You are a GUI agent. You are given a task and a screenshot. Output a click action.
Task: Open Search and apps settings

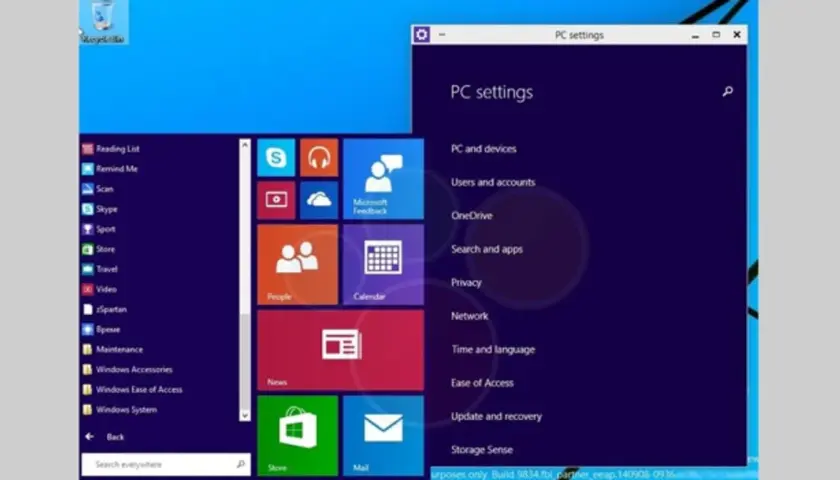coord(487,249)
